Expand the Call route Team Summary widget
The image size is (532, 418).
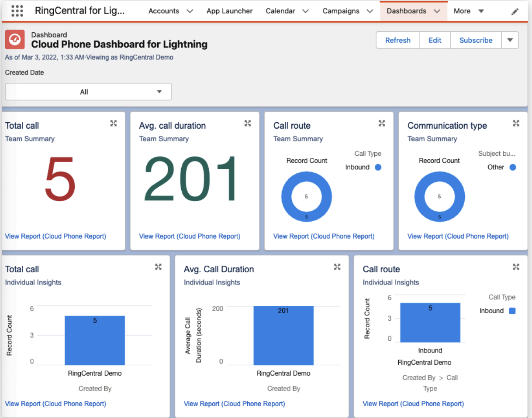[382, 123]
